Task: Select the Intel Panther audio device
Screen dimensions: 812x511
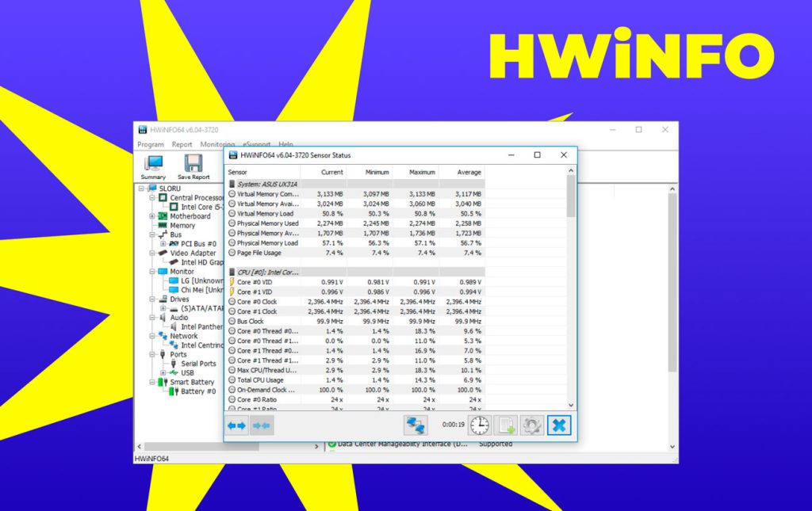Action: (x=201, y=327)
